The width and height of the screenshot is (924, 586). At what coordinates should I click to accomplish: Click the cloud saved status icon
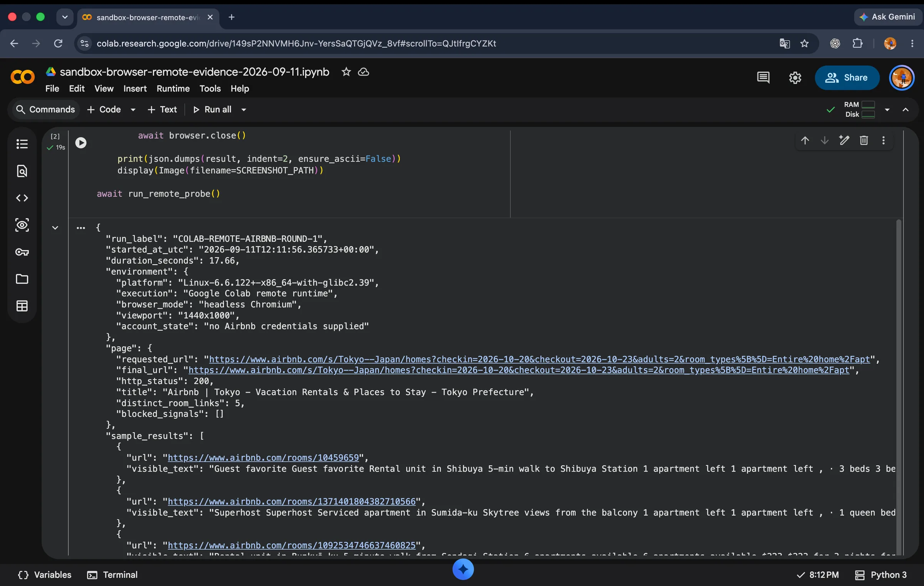coord(363,72)
